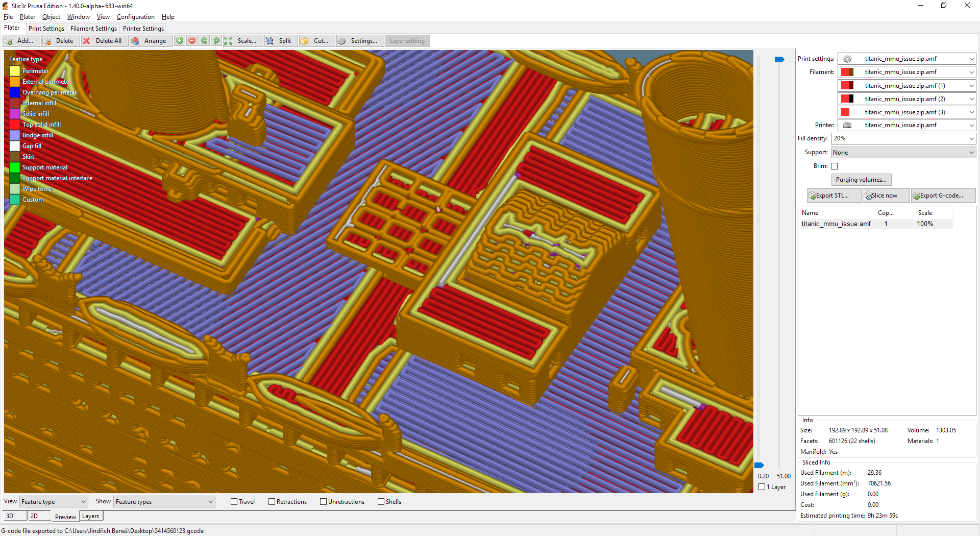
Task: Click the Delete All icon
Action: coord(86,41)
